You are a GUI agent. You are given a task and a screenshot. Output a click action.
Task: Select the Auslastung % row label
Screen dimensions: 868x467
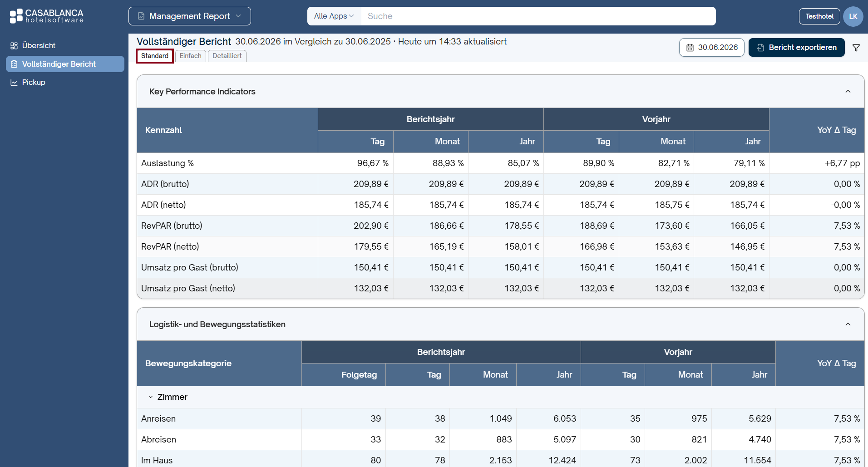click(168, 163)
